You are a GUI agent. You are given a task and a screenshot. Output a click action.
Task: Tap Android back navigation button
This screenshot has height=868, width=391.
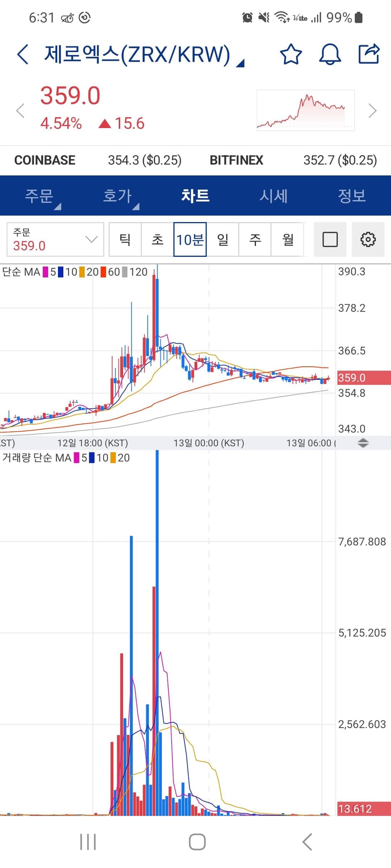[307, 842]
